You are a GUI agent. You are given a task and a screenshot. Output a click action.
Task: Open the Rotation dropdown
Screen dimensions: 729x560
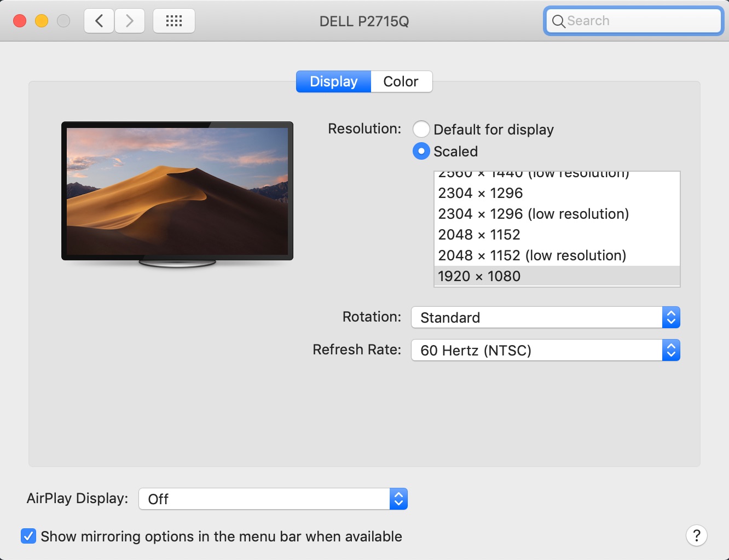coord(545,317)
